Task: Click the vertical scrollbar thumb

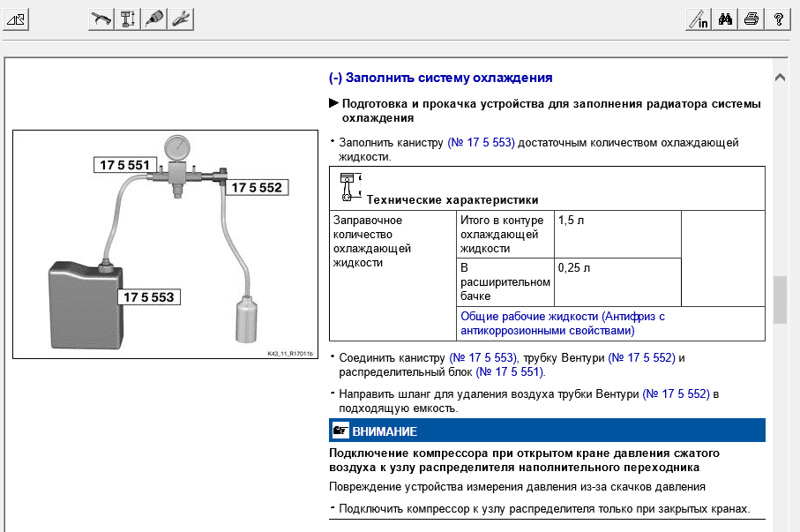Action: pyautogui.click(x=780, y=300)
